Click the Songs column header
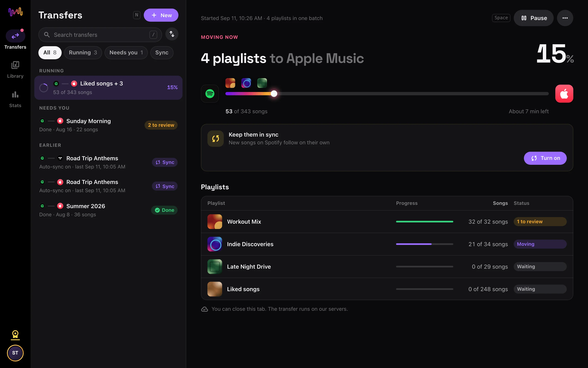Image resolution: width=588 pixels, height=368 pixels. pos(500,203)
